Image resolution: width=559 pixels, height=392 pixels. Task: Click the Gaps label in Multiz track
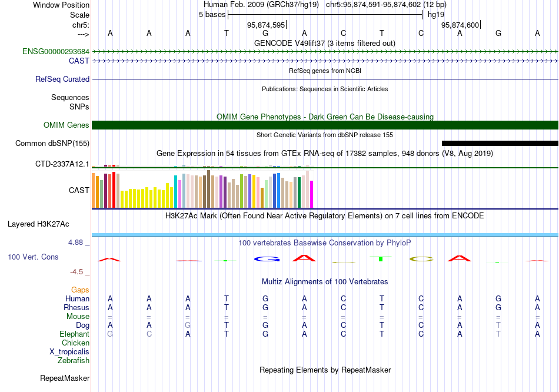click(x=80, y=290)
